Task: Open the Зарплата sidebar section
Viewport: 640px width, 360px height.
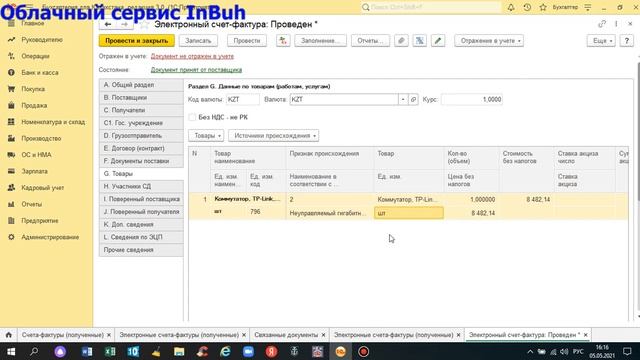Action: point(34,171)
